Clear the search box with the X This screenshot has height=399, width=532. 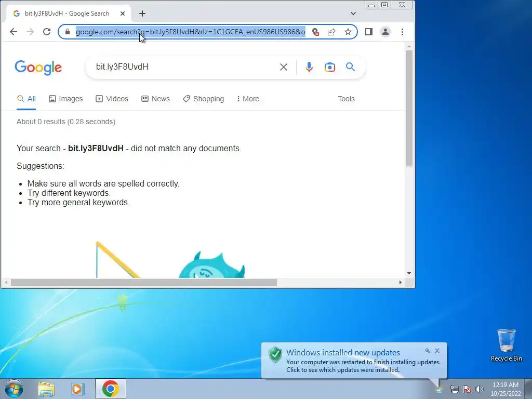point(284,67)
